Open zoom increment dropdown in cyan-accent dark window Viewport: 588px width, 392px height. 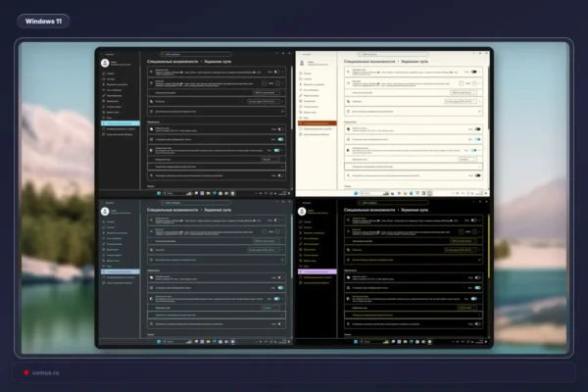[x=267, y=92]
